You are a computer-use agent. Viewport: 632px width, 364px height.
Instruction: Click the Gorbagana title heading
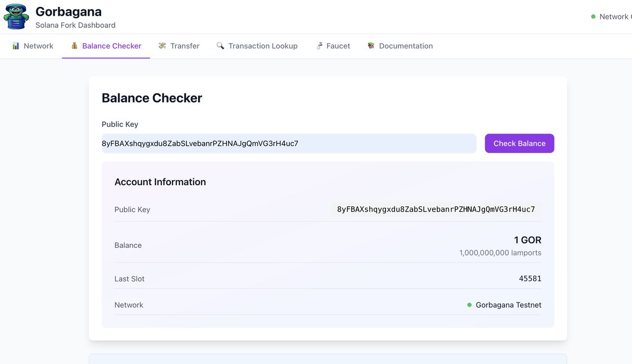[68, 11]
